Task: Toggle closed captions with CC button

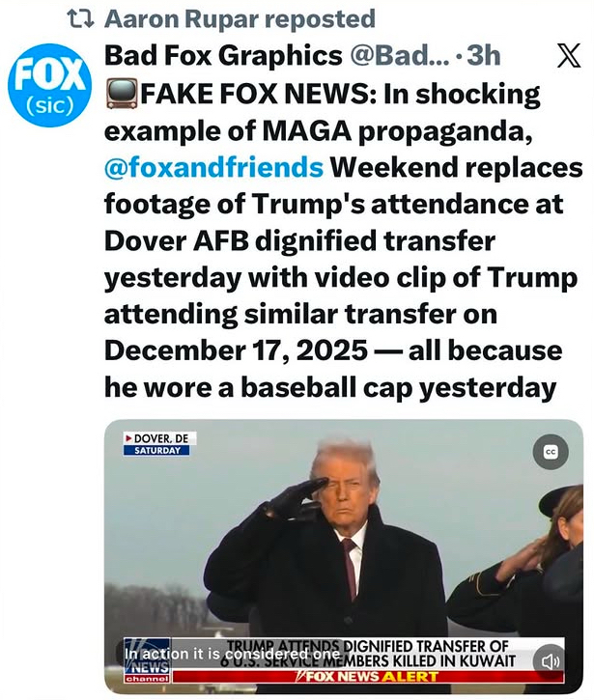Action: pos(551,452)
